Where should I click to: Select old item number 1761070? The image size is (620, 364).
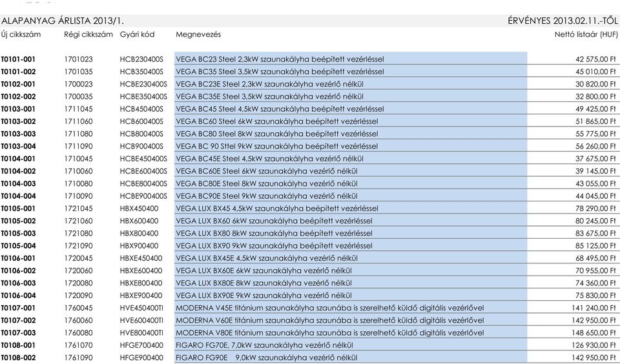pyautogui.click(x=78, y=345)
